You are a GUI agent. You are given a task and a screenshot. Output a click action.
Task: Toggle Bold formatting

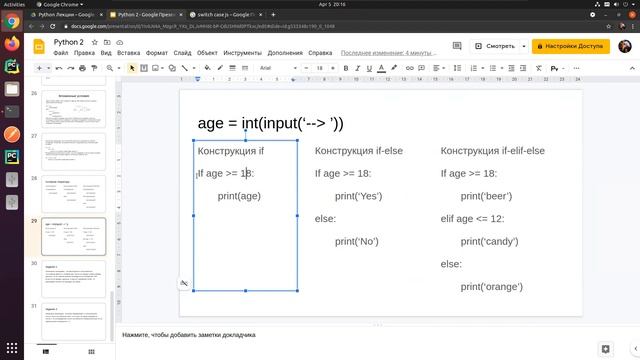point(346,68)
